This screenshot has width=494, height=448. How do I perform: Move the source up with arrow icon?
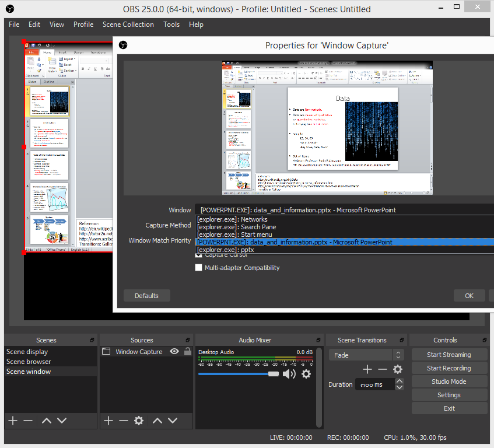tap(157, 421)
